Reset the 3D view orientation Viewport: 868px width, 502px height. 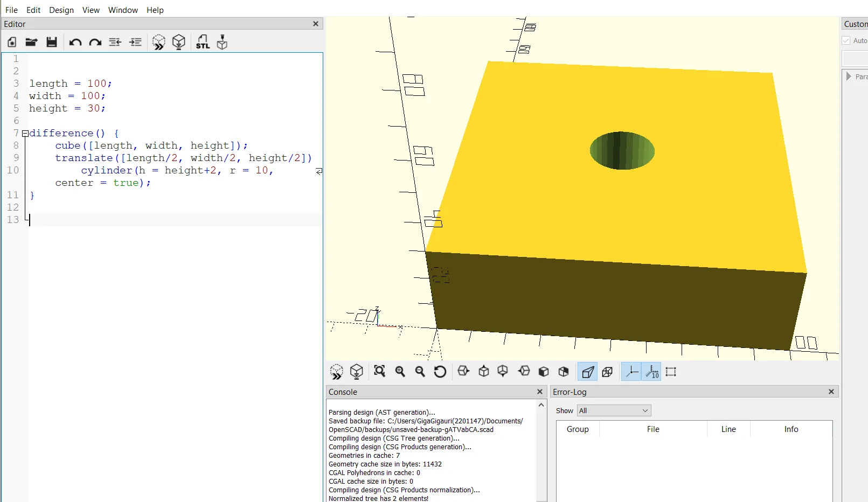[440, 371]
